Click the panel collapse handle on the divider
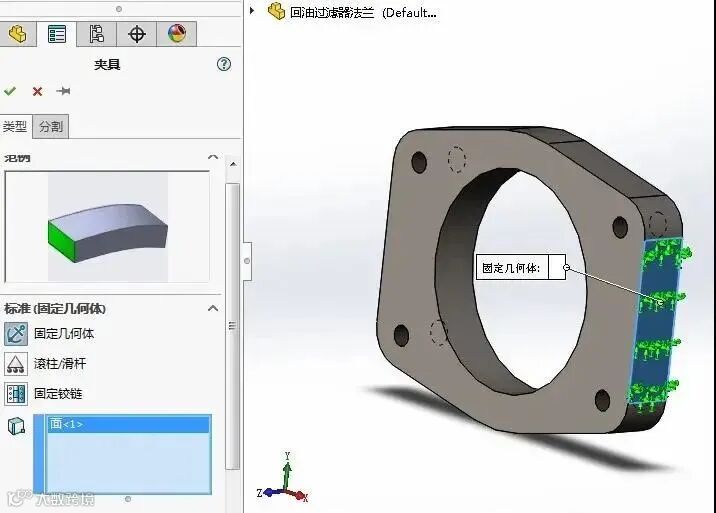Image resolution: width=716 pixels, height=513 pixels. [x=247, y=261]
